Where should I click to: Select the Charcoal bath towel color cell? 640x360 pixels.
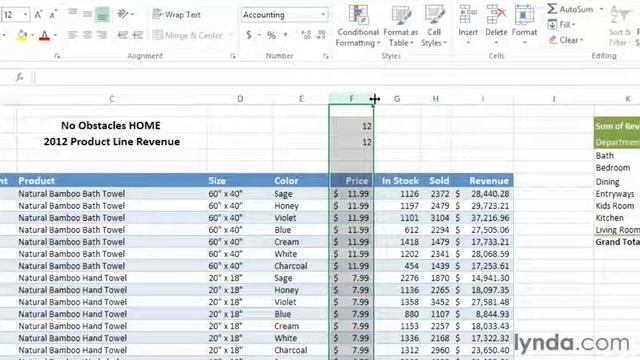point(301,266)
